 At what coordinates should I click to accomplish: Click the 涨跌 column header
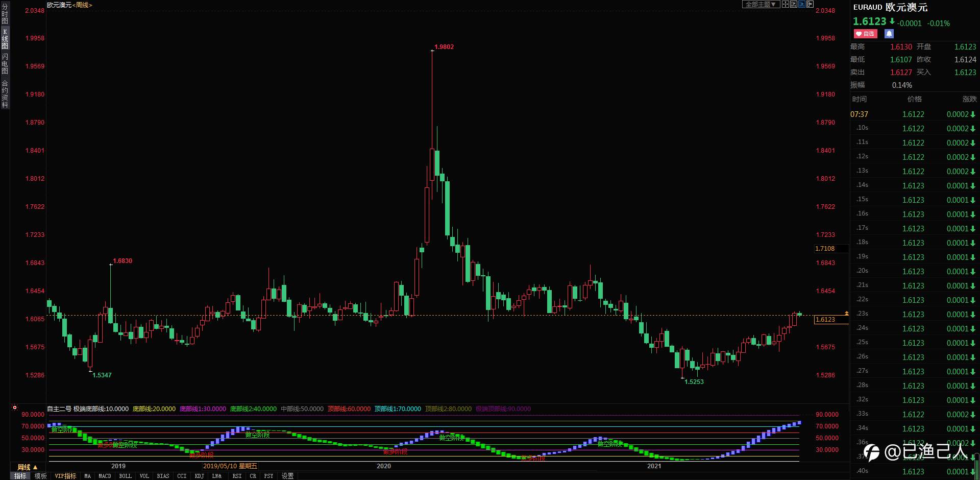point(969,99)
